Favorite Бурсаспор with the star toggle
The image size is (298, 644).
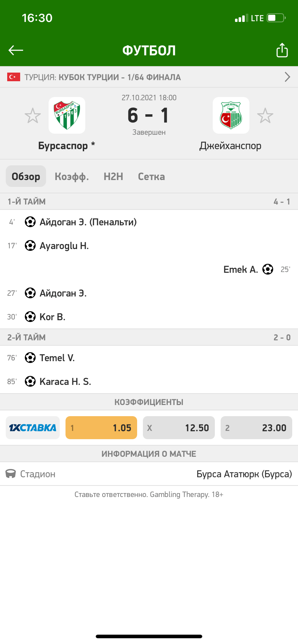[x=33, y=116]
